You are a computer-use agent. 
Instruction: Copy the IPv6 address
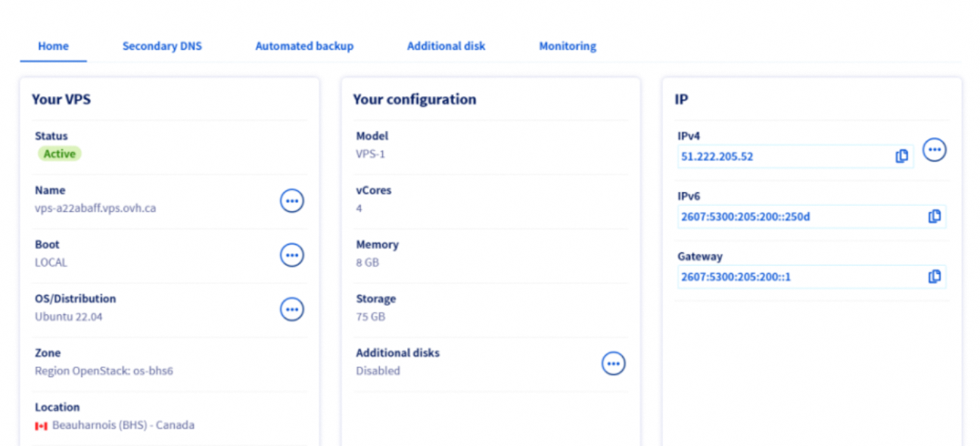pyautogui.click(x=935, y=217)
